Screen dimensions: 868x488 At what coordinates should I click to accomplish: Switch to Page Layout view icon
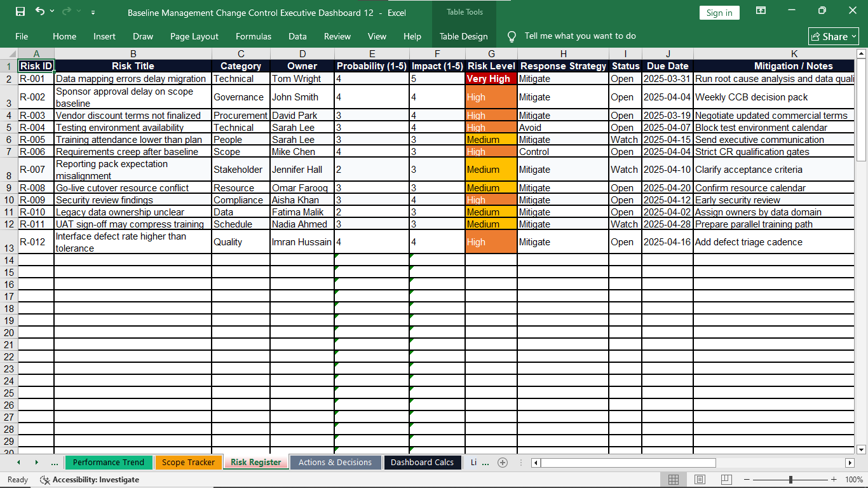click(700, 480)
